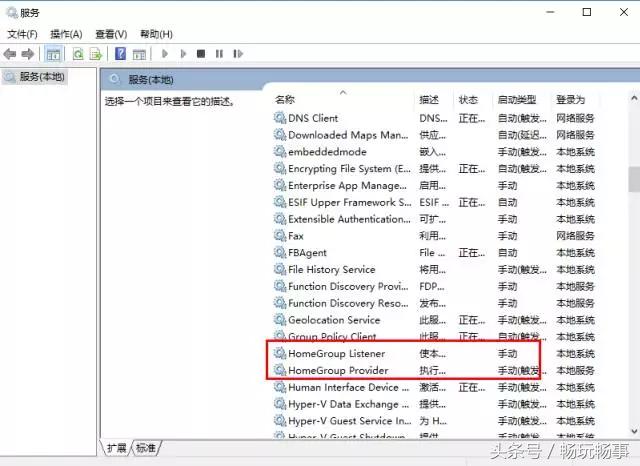Select the Function Discovery Resource service

click(433, 303)
